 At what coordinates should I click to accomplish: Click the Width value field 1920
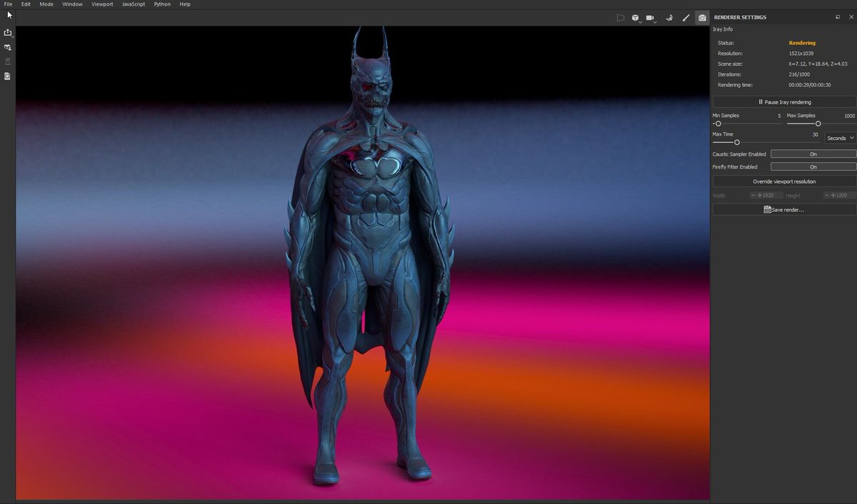click(766, 196)
